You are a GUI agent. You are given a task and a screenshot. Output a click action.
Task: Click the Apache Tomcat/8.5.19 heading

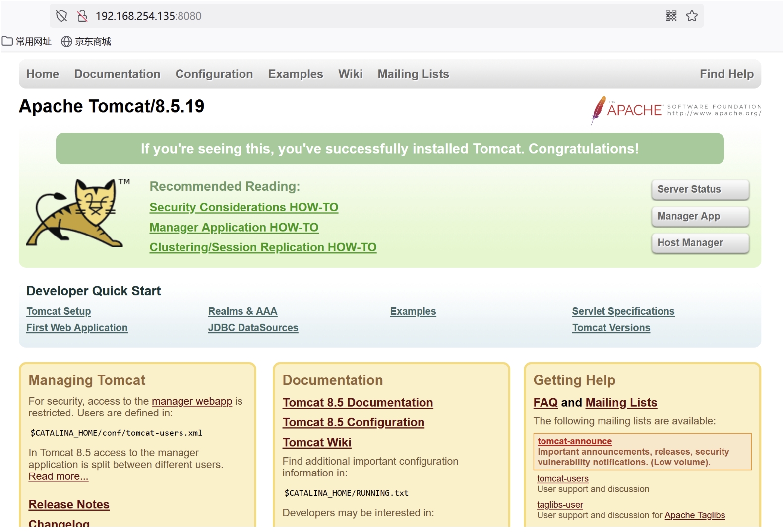point(112,106)
